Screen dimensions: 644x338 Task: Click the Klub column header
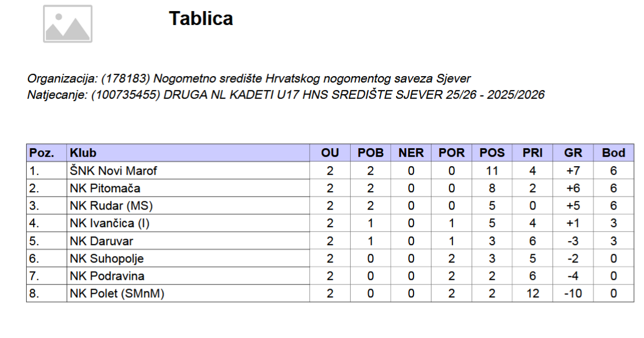pos(188,153)
